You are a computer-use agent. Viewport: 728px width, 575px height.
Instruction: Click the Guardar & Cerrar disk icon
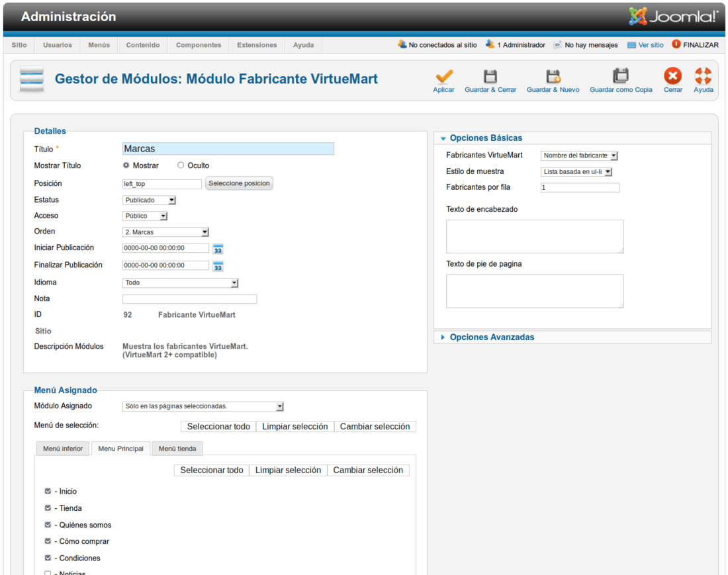pos(490,76)
